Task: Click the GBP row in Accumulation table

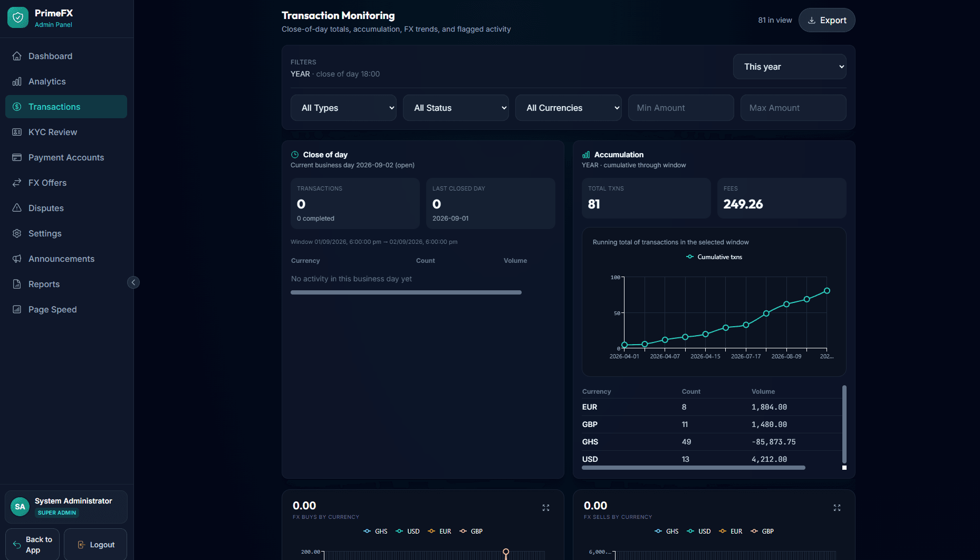Action: point(712,424)
